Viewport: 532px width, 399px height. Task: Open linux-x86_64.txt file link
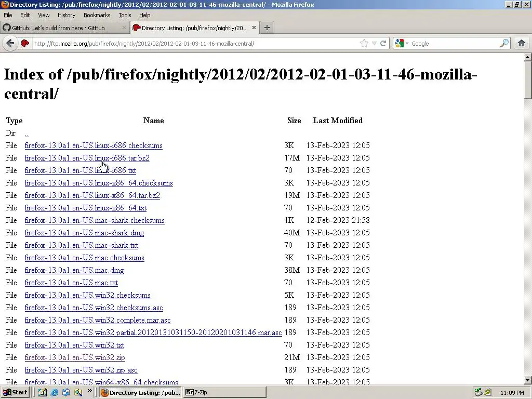click(x=86, y=208)
